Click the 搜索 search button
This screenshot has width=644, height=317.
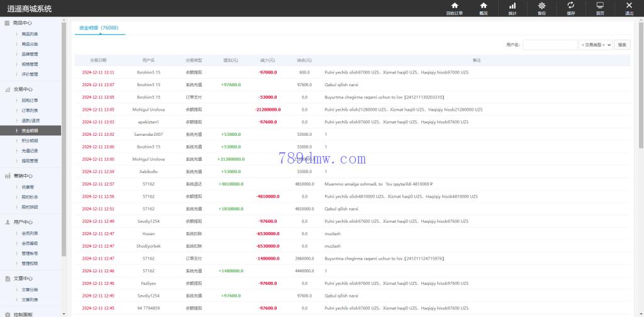click(621, 45)
